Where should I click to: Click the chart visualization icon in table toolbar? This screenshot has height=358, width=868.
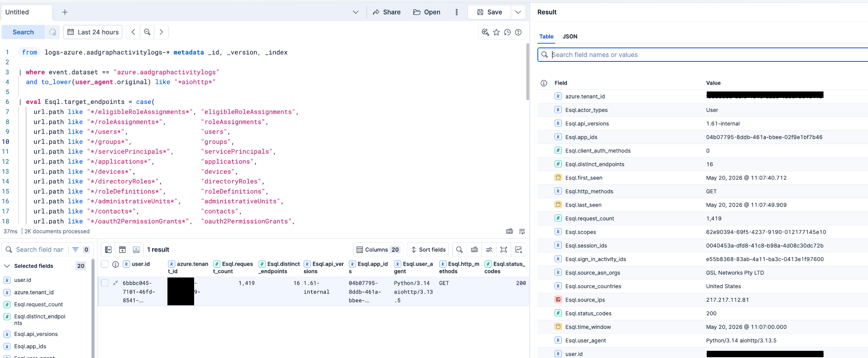coord(518,250)
